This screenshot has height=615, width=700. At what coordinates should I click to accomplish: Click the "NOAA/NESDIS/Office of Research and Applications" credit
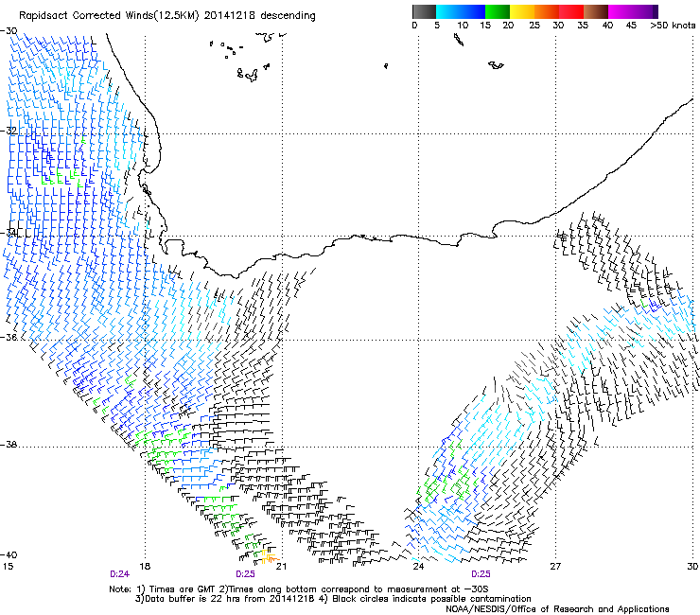pos(557,609)
